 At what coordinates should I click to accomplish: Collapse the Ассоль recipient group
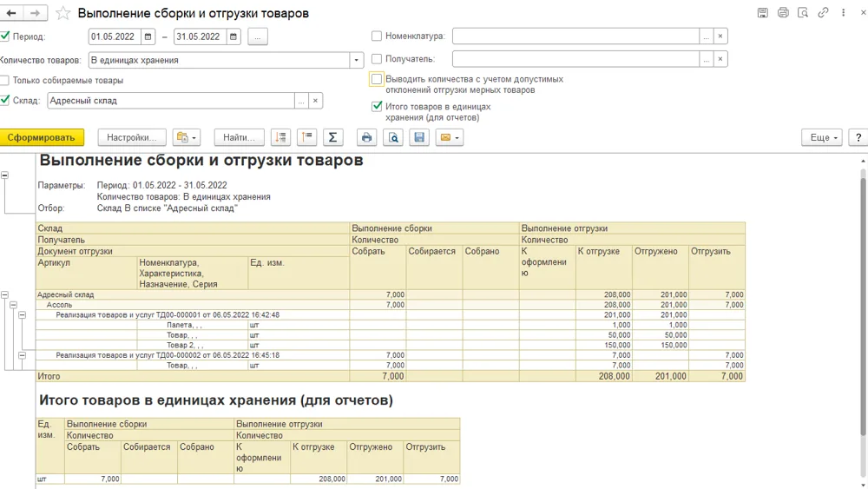(x=13, y=305)
